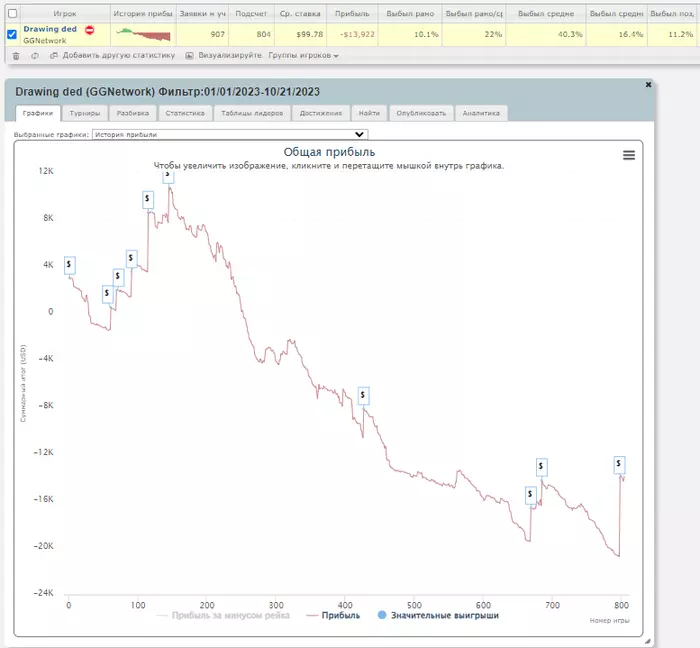Viewport: 700px width, 648px height.
Task: Click Визуализируйте button
Action: (230, 55)
